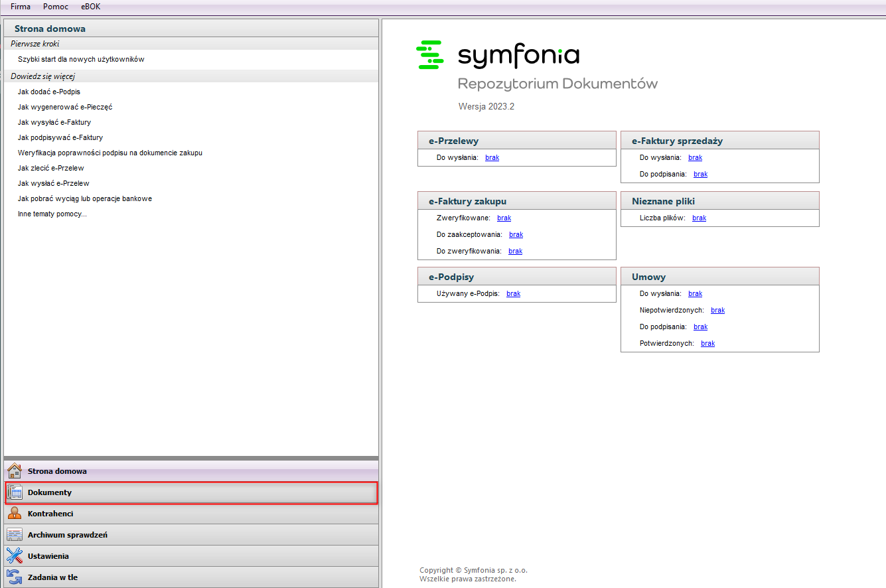Open Jak dodać e-Podpis help topic

tap(49, 92)
